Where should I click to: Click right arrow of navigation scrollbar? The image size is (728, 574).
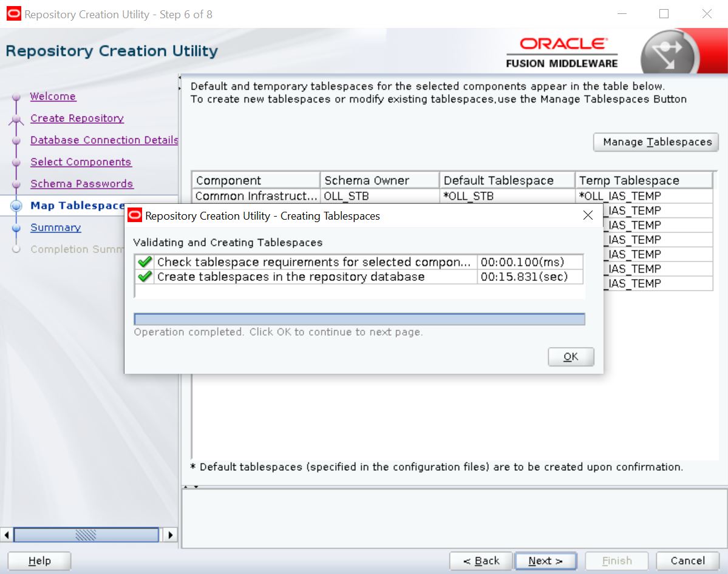(x=171, y=535)
